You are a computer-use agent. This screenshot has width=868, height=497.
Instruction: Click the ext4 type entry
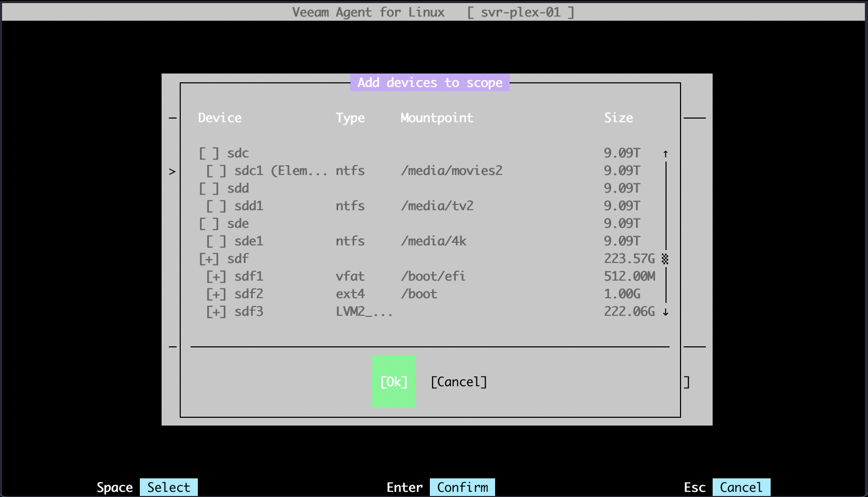(x=350, y=294)
